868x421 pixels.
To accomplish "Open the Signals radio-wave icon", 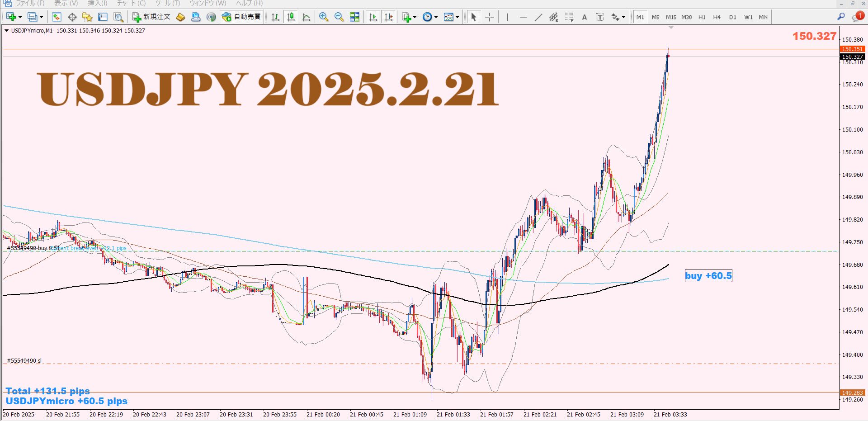I will tap(211, 17).
